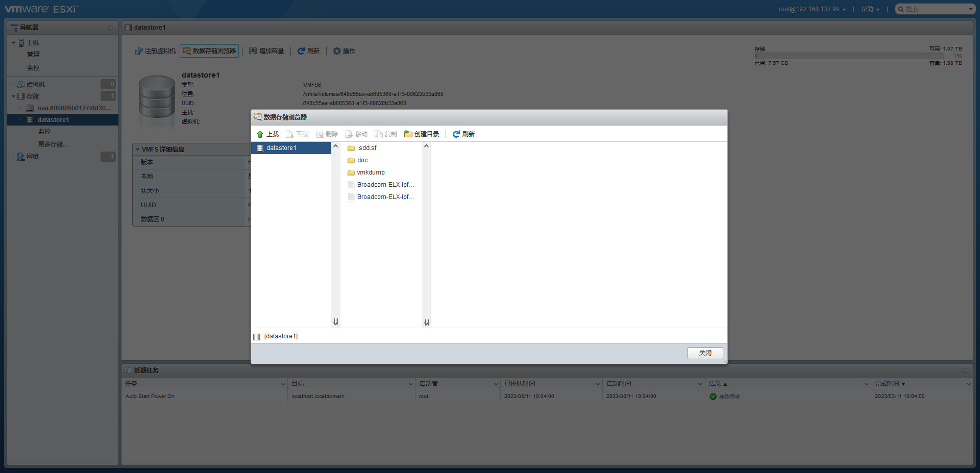Open the vmkdump folder
980x473 pixels.
[x=371, y=172]
